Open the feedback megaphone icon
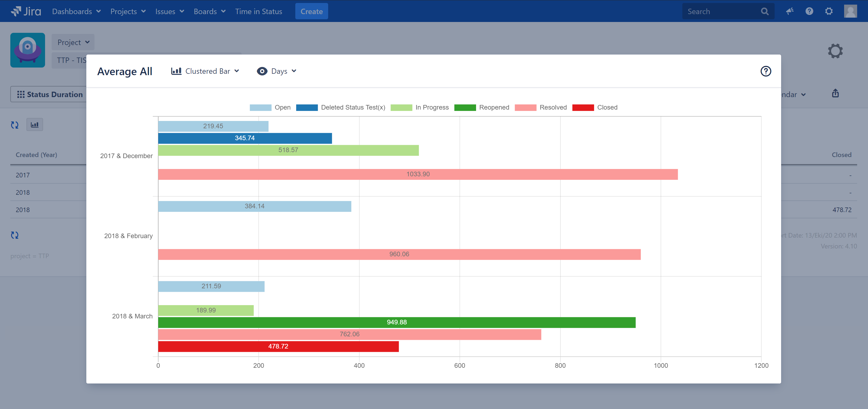The image size is (868, 409). (790, 11)
